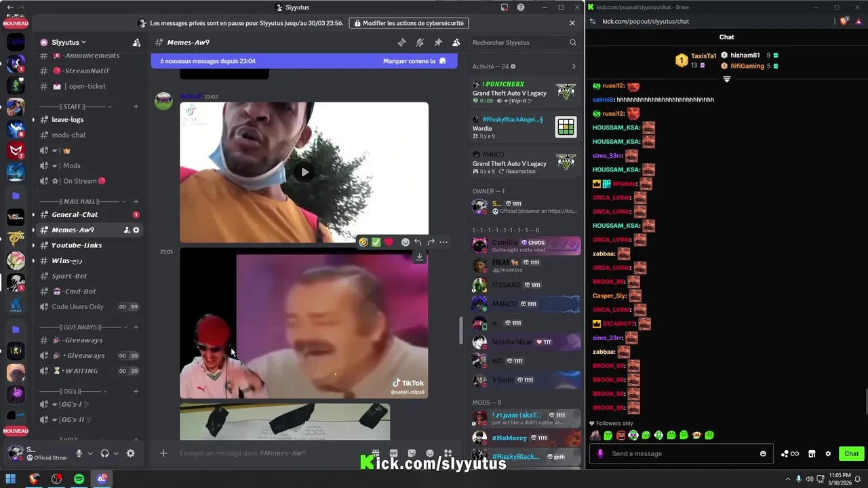
Task: Create channel plus in STAFF category
Action: pyautogui.click(x=136, y=106)
